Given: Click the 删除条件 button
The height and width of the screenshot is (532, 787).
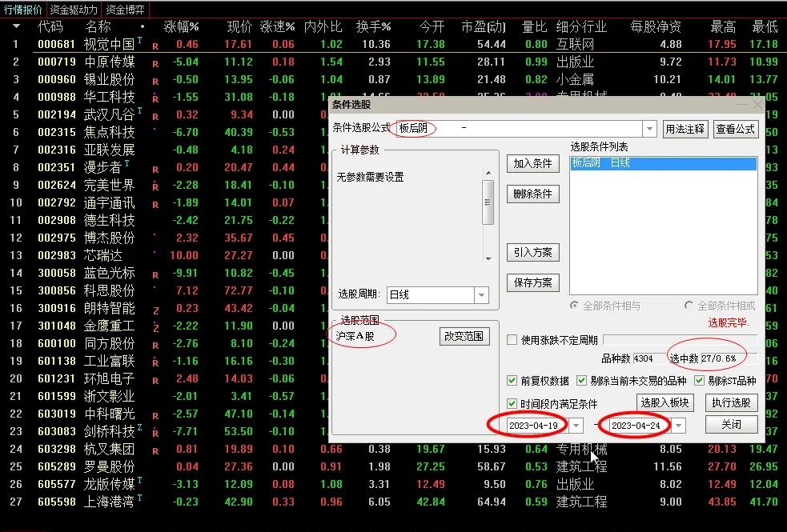Looking at the screenshot, I should (x=532, y=194).
